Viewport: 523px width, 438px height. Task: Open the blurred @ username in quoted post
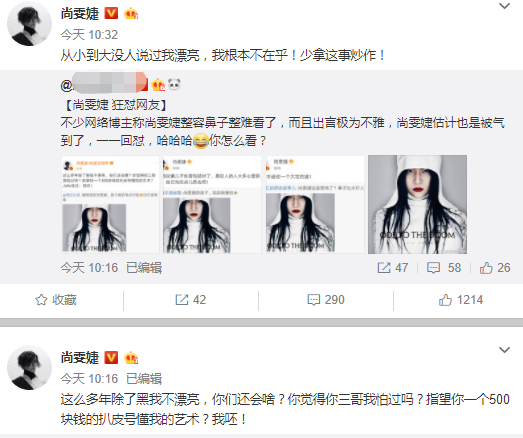click(104, 85)
